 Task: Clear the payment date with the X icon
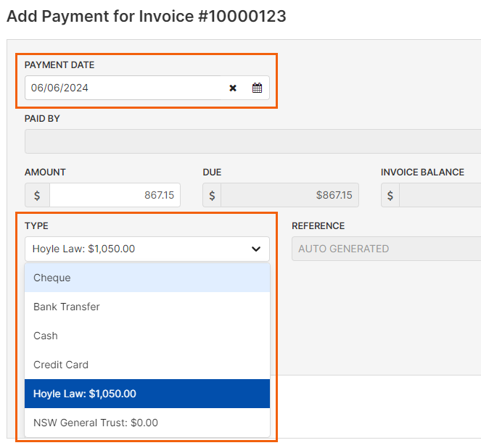[233, 88]
